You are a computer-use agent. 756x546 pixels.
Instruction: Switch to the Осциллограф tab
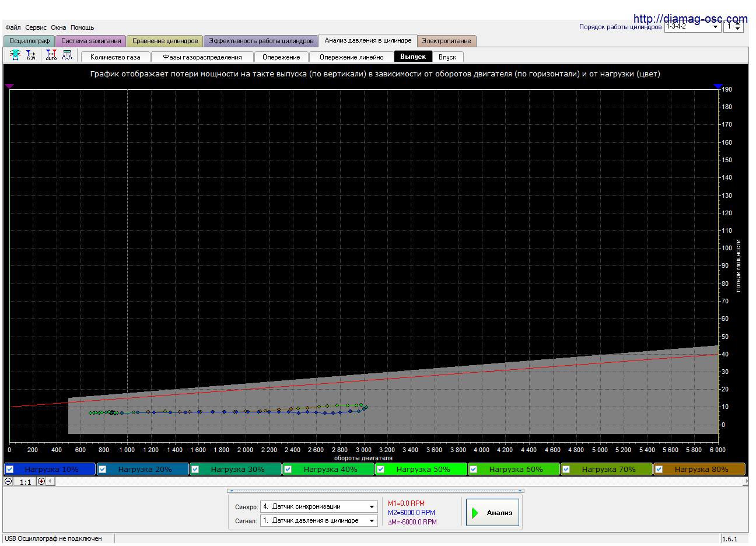click(29, 41)
